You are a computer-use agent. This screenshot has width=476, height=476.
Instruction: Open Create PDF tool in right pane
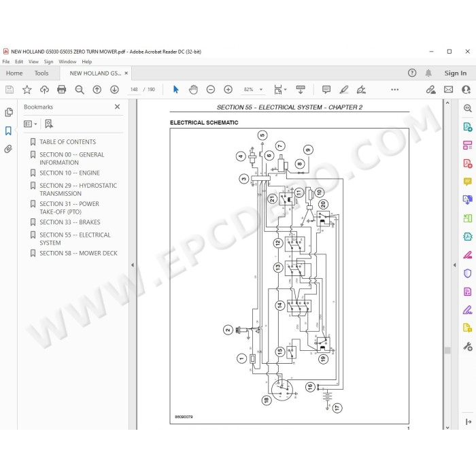(468, 163)
